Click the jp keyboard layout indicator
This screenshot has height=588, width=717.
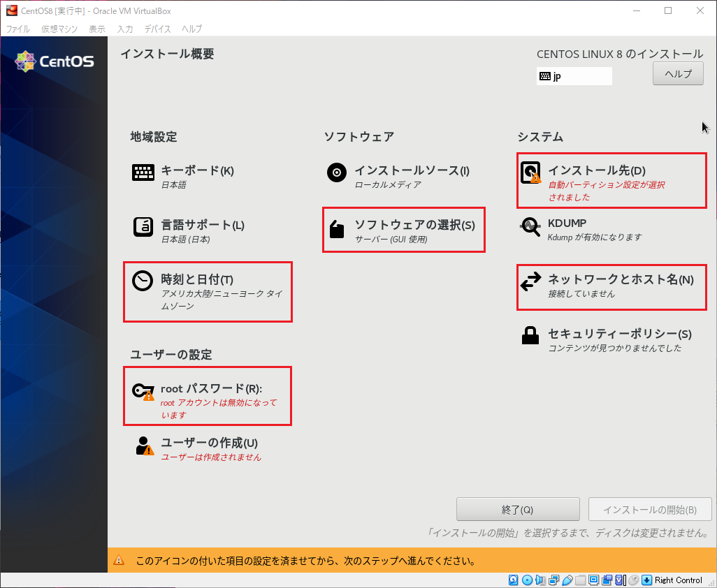coord(574,76)
